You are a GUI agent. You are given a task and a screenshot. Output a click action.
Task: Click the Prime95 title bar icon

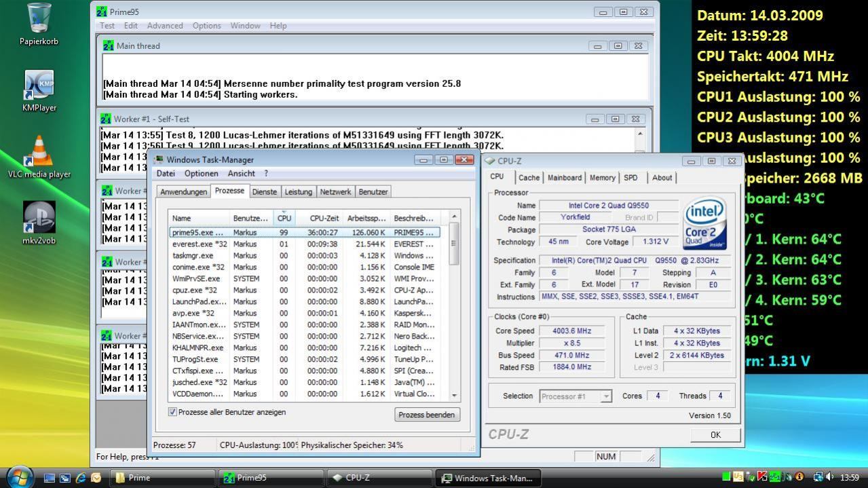pyautogui.click(x=102, y=12)
